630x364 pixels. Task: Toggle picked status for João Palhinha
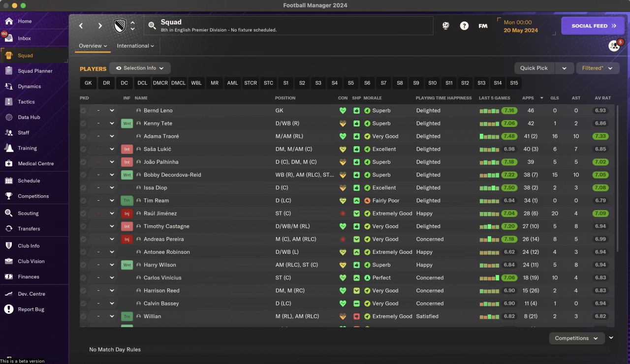(83, 162)
